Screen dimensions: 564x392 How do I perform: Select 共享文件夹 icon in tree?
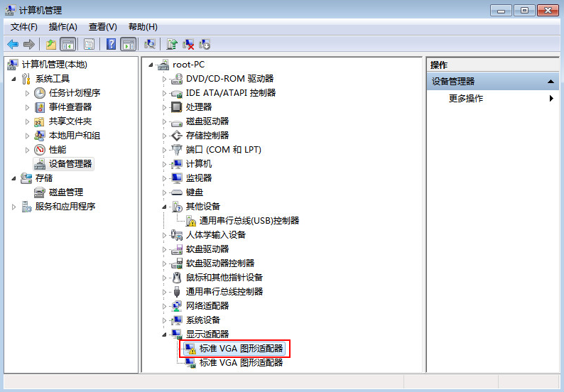[x=40, y=121]
